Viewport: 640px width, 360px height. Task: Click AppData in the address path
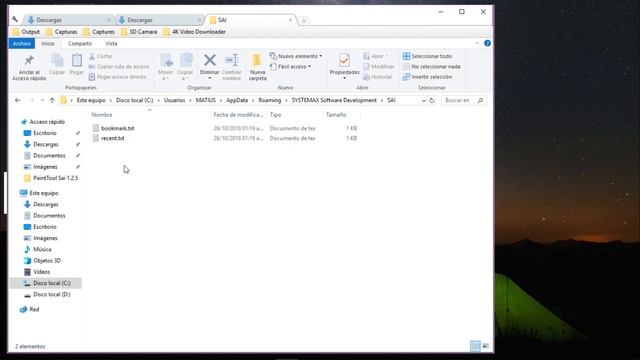(237, 100)
